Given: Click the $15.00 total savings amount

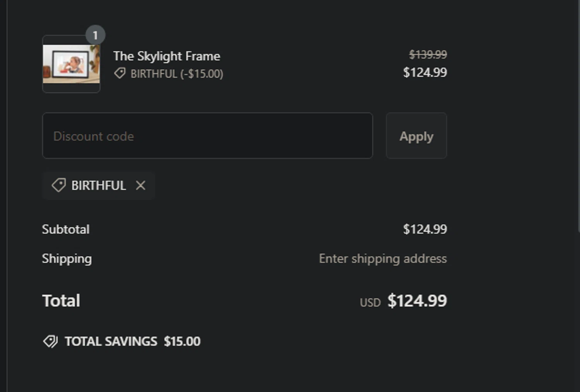Looking at the screenshot, I should tap(182, 341).
